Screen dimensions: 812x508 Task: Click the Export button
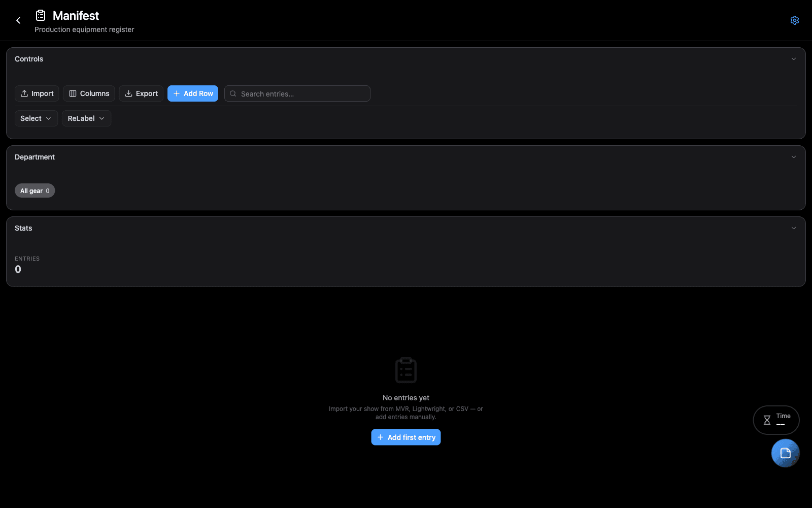click(x=142, y=93)
